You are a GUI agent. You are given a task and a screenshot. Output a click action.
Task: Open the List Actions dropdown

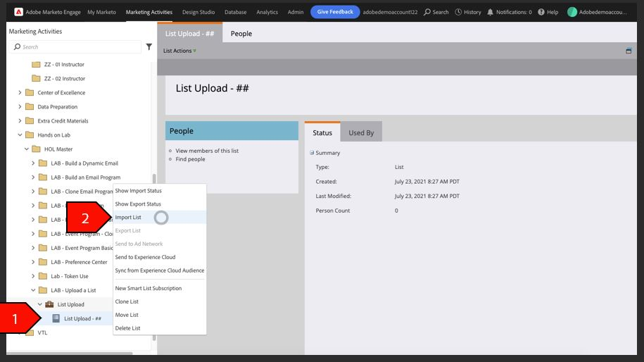click(x=179, y=51)
